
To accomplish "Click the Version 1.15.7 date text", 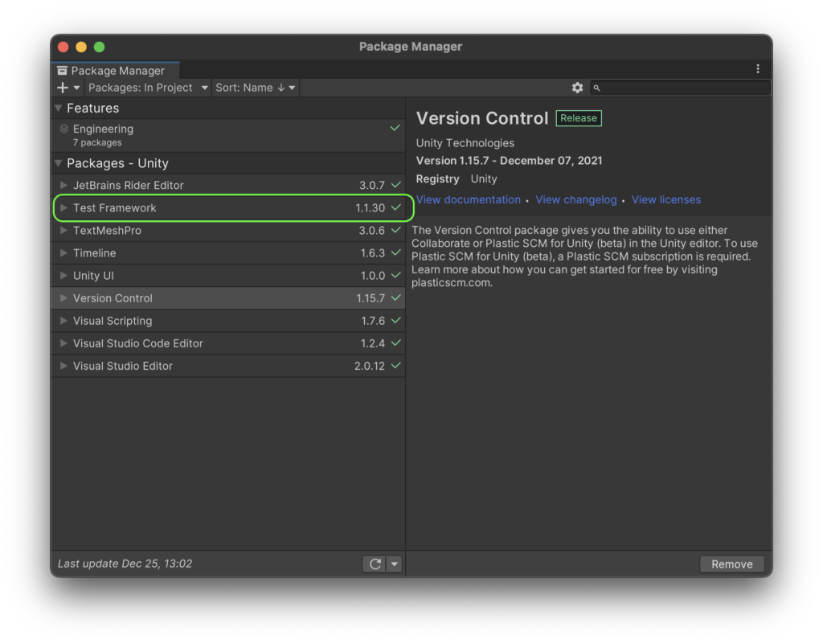I will click(x=509, y=161).
